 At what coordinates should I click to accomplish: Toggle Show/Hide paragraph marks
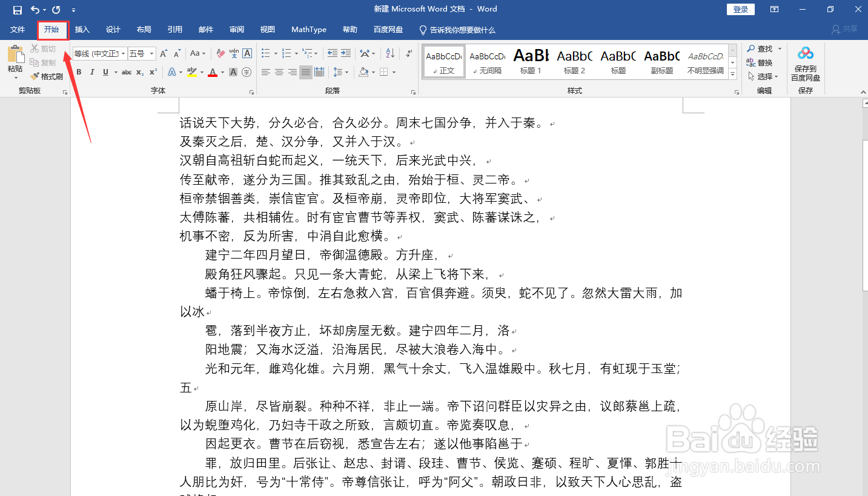point(409,54)
